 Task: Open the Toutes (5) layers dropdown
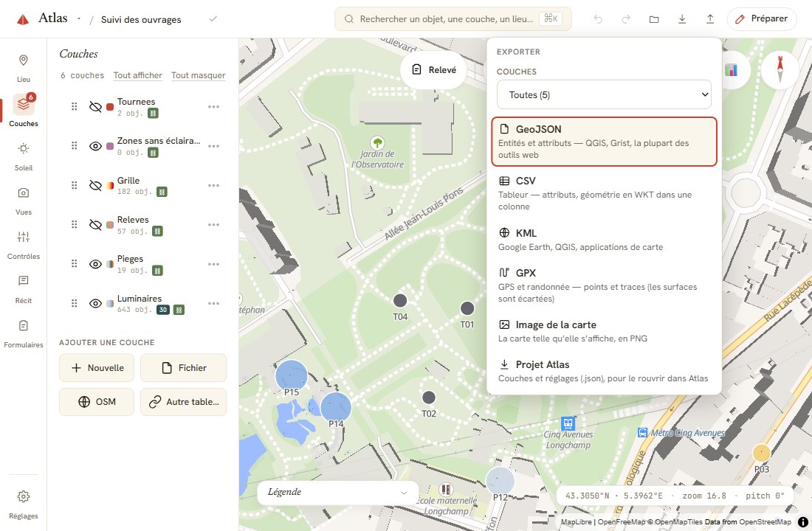[x=604, y=94]
